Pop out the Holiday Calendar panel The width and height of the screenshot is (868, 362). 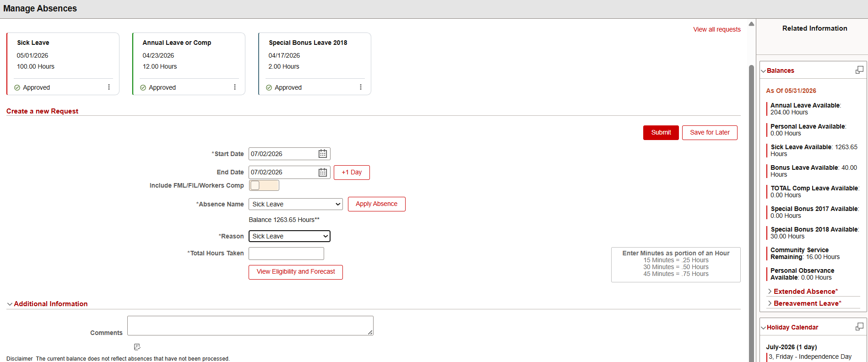point(859,327)
